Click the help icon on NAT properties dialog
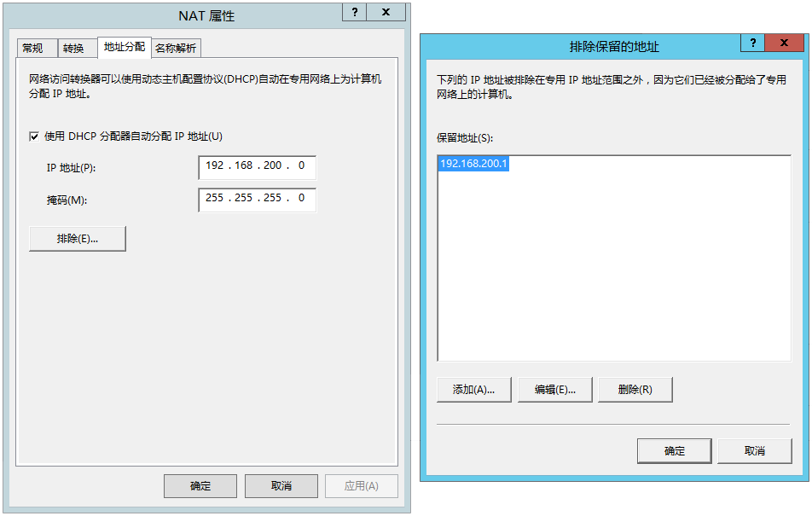The image size is (812, 516). (353, 12)
